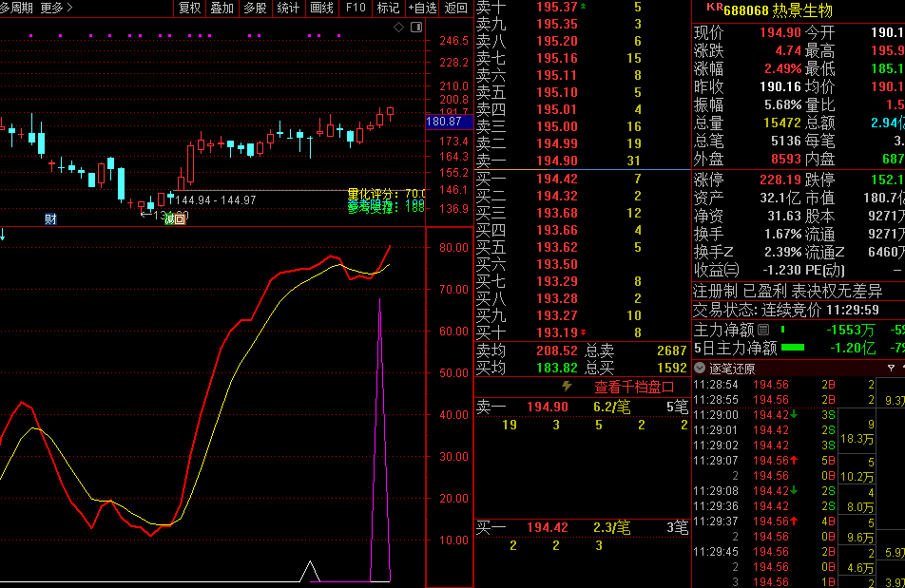The height and width of the screenshot is (588, 905).
Task: Expand the 更多 periods menu
Action: pyautogui.click(x=57, y=8)
